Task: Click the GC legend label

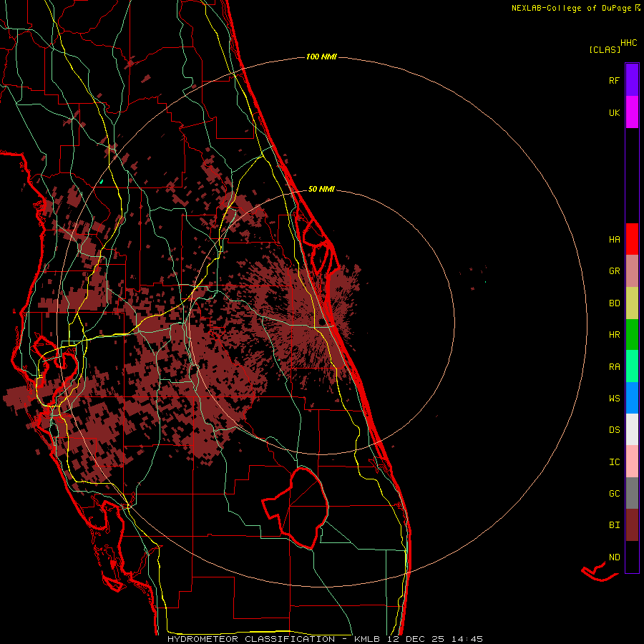Action: (614, 494)
